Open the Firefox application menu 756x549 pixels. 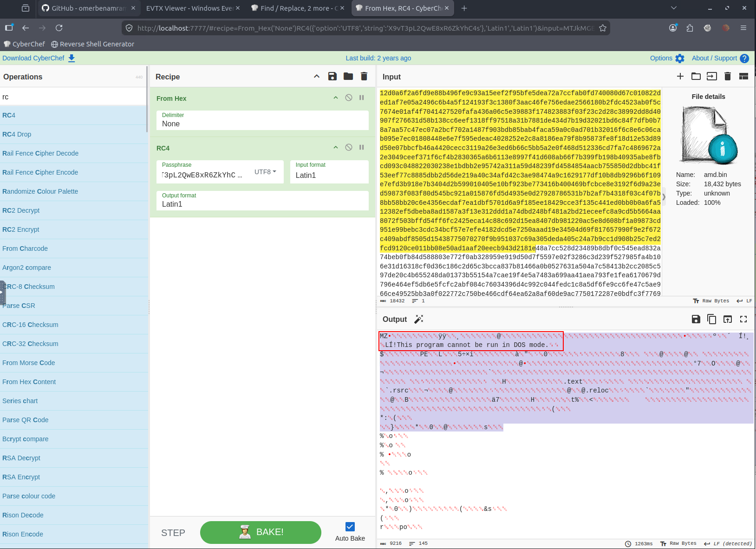(x=743, y=28)
